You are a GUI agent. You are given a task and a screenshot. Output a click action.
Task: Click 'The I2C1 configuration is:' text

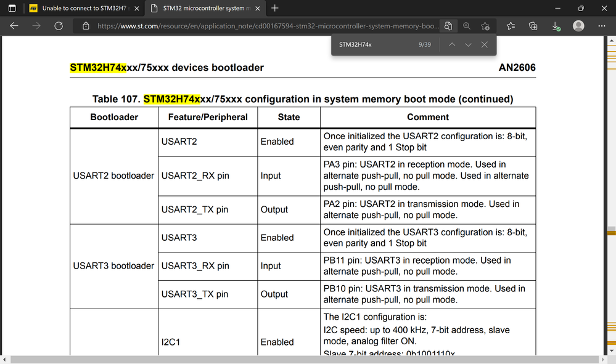coord(375,317)
